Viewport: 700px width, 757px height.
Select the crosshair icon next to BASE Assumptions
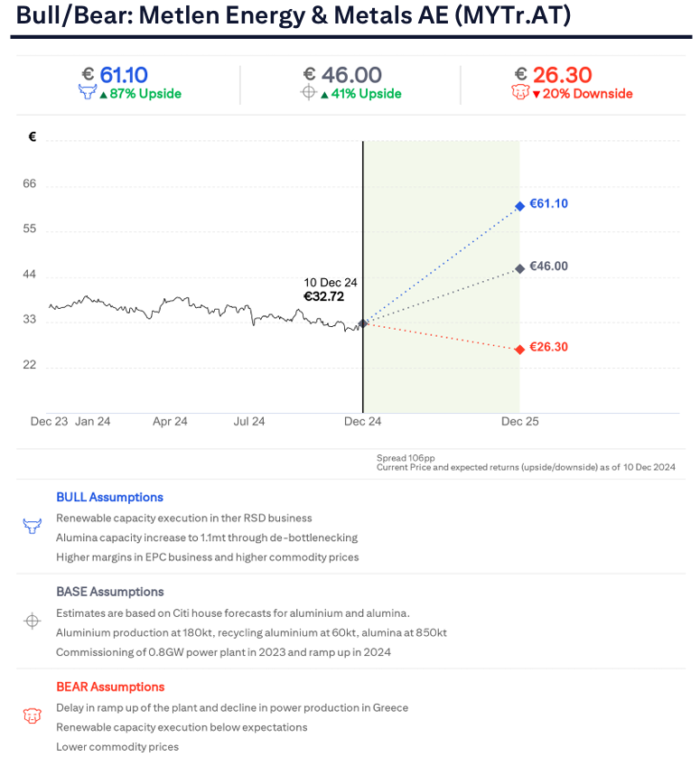click(x=33, y=621)
